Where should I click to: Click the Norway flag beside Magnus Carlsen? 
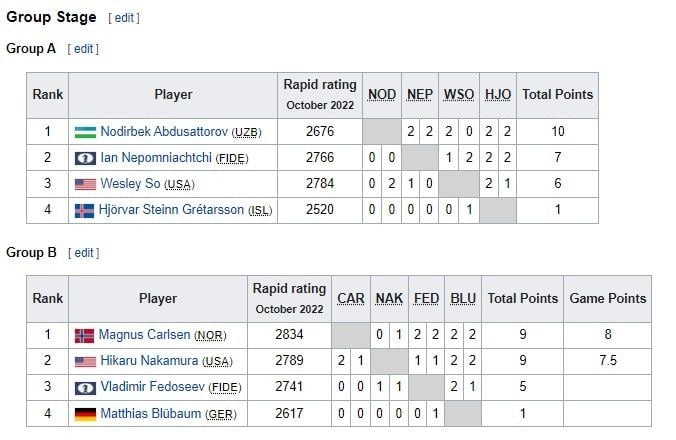point(84,336)
